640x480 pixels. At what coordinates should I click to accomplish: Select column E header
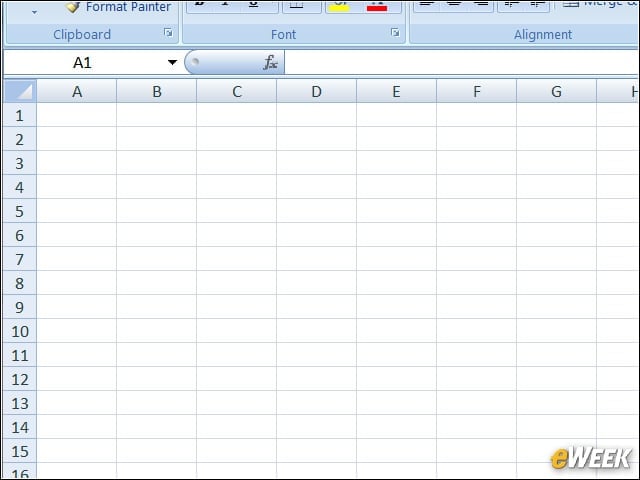click(x=397, y=91)
